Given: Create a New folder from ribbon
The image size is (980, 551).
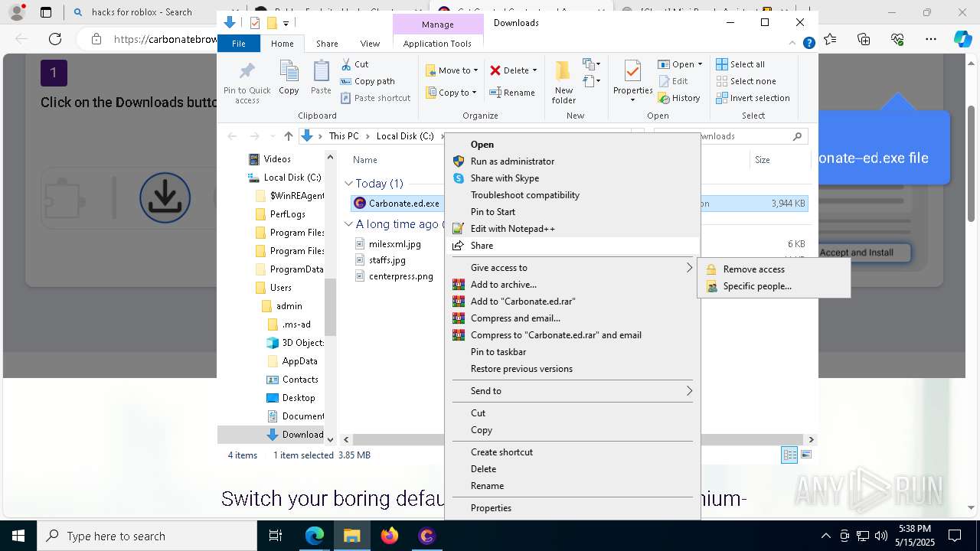Looking at the screenshot, I should pos(563,82).
